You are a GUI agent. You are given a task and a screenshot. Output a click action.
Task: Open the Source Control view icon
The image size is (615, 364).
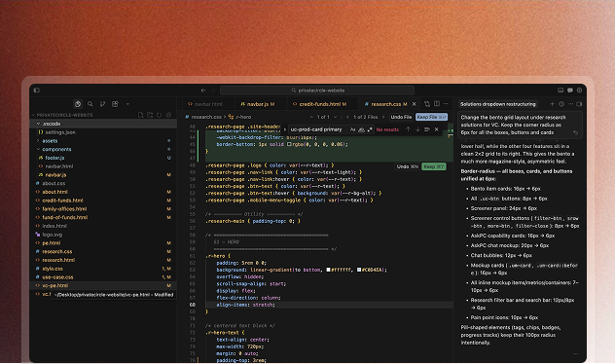102,104
